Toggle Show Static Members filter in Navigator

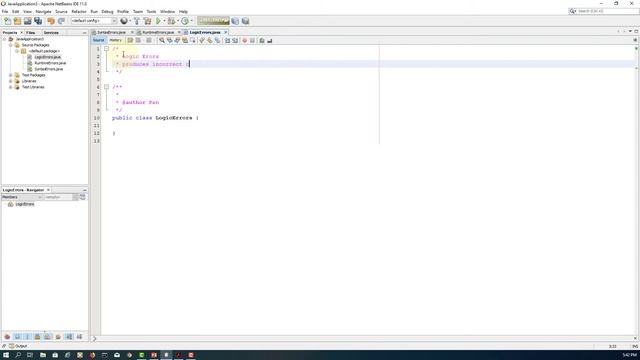(x=27, y=337)
